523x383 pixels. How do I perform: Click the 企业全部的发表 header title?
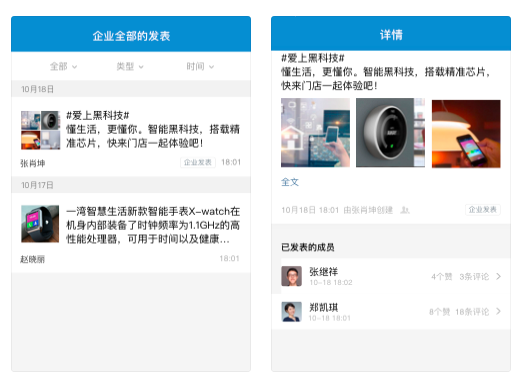pyautogui.click(x=131, y=36)
